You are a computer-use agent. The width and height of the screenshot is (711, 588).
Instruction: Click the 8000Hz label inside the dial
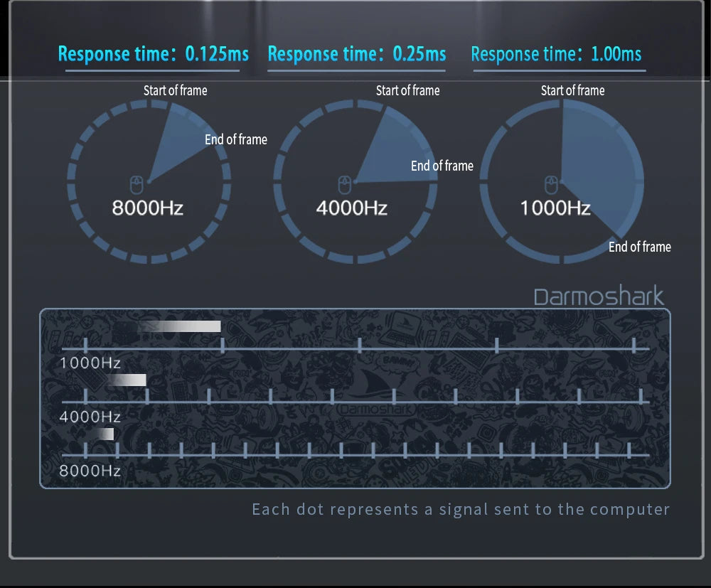[x=148, y=208]
